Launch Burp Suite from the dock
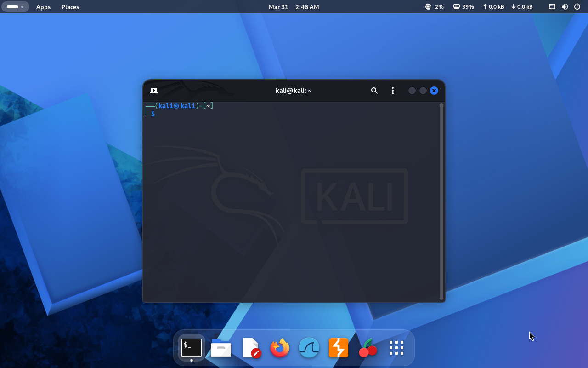588x368 pixels. point(339,348)
